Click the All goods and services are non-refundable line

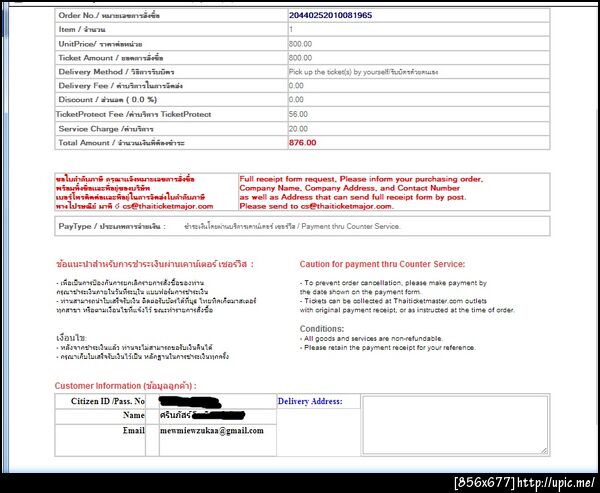(371, 339)
